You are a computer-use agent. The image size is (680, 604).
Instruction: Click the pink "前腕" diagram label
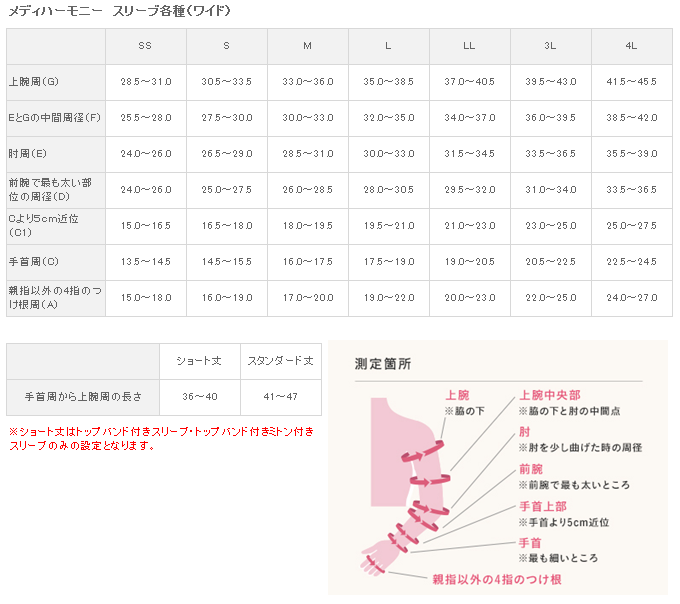pos(531,469)
